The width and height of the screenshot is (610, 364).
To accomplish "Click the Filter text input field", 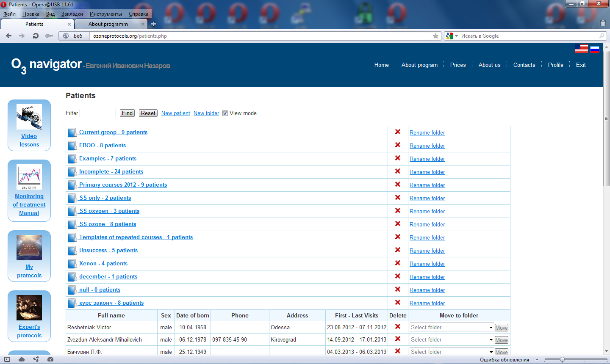I will pyautogui.click(x=98, y=113).
